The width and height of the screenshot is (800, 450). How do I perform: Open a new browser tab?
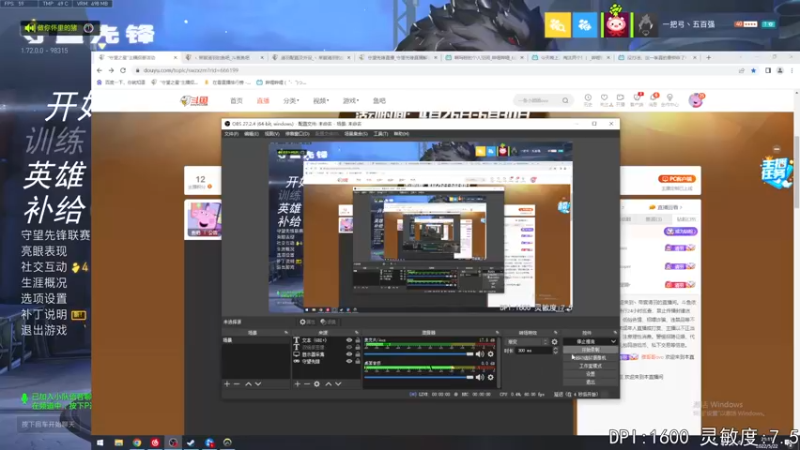pyautogui.click(x=708, y=58)
